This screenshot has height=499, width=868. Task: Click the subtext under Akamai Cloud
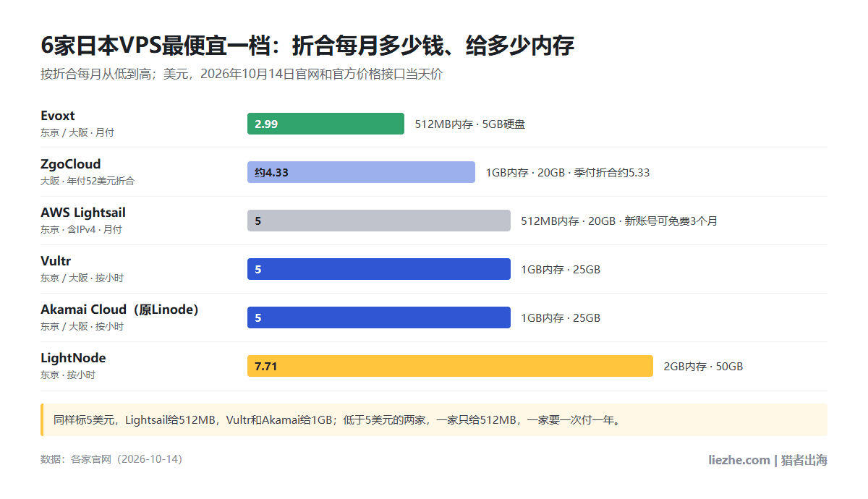click(x=82, y=327)
